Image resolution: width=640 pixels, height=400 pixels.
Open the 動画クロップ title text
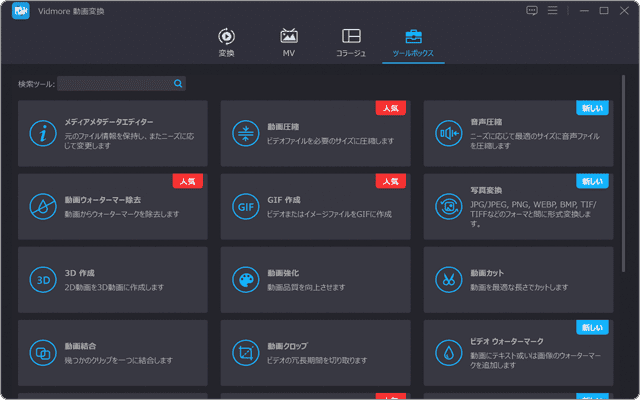click(288, 346)
